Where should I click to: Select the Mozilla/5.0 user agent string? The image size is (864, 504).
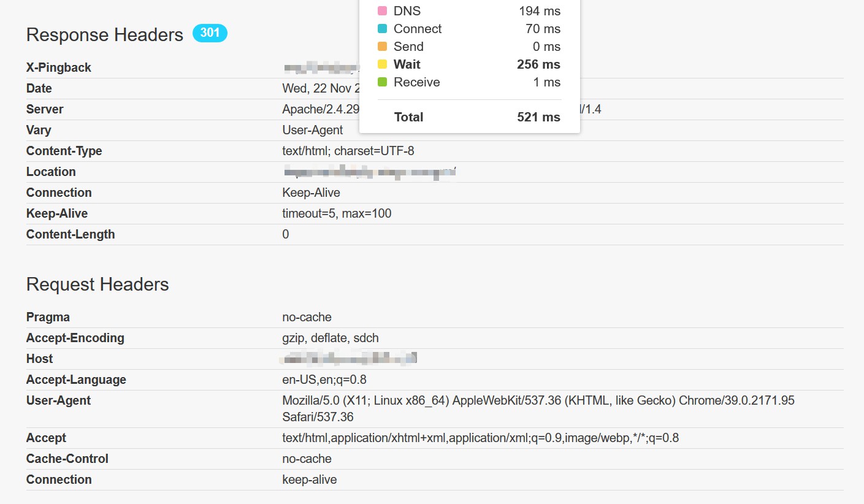coord(538,409)
